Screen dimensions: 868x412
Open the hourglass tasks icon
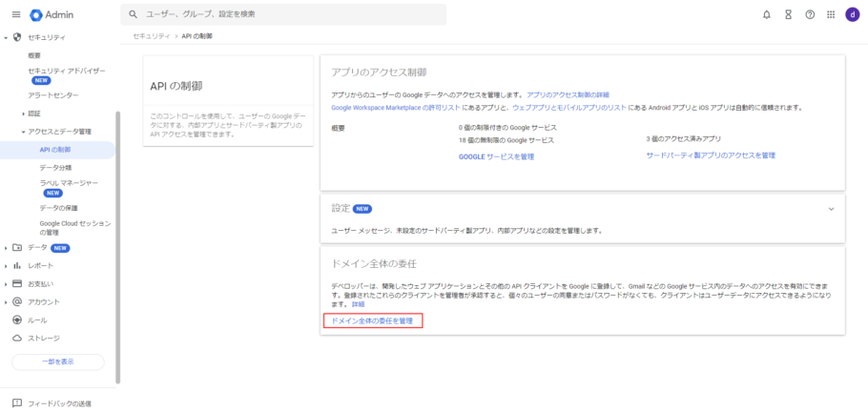point(789,14)
